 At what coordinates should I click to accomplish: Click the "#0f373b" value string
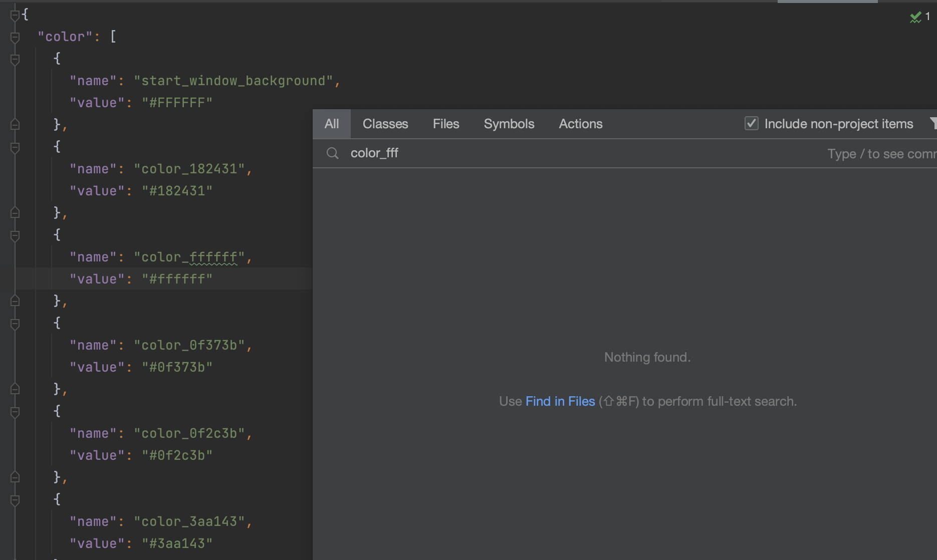(177, 368)
